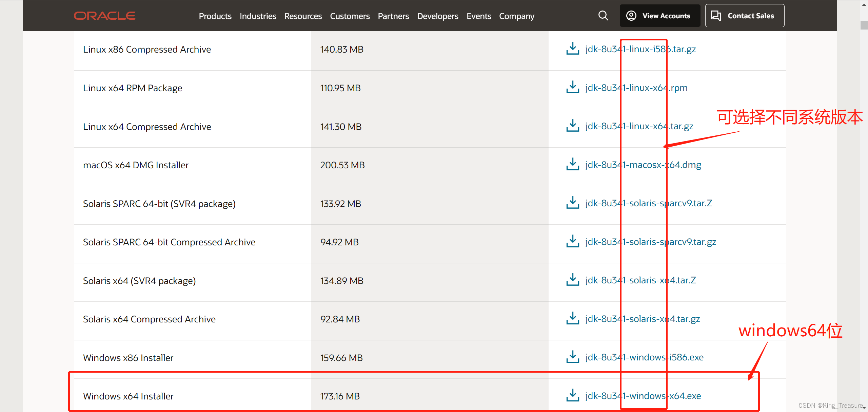Click the Oracle logo

tap(104, 16)
